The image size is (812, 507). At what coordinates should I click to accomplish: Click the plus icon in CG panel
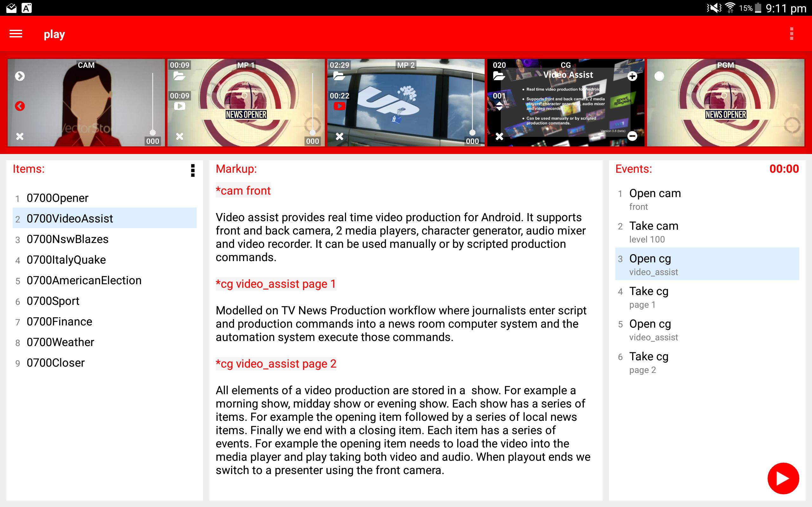point(632,76)
